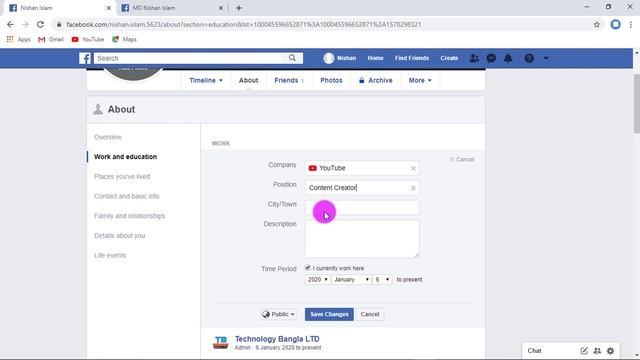
Task: Open the Chat panel label
Action: (x=534, y=351)
